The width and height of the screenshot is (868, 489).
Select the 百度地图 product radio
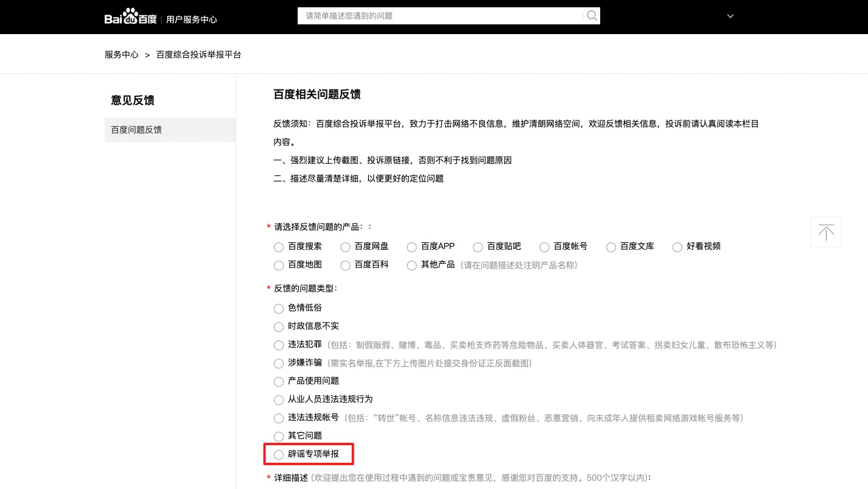pos(279,266)
